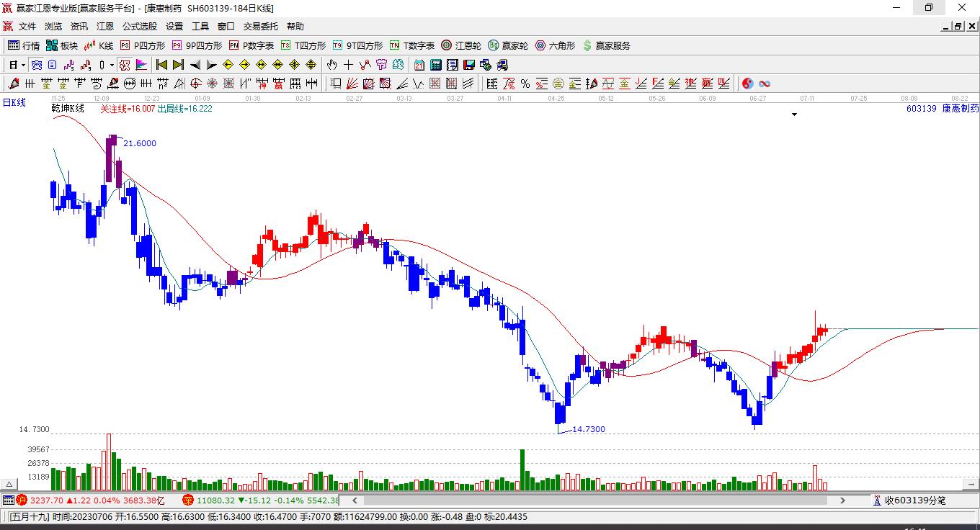The image size is (980, 530).
Task: Click the small black triangle dropdown on chart
Action: [795, 114]
